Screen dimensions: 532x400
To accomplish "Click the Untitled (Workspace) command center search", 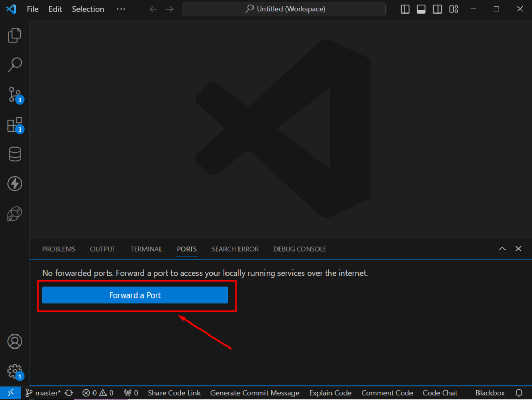I will click(x=284, y=9).
